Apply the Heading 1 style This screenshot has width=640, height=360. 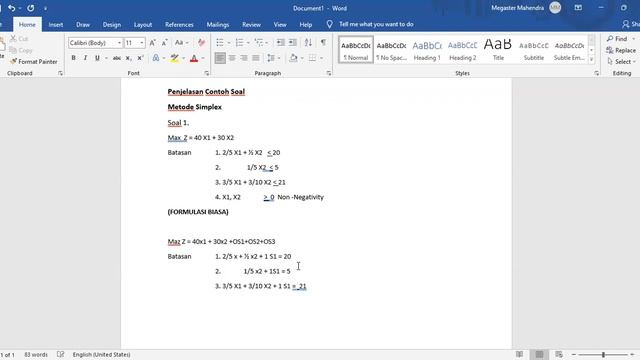pyautogui.click(x=427, y=50)
